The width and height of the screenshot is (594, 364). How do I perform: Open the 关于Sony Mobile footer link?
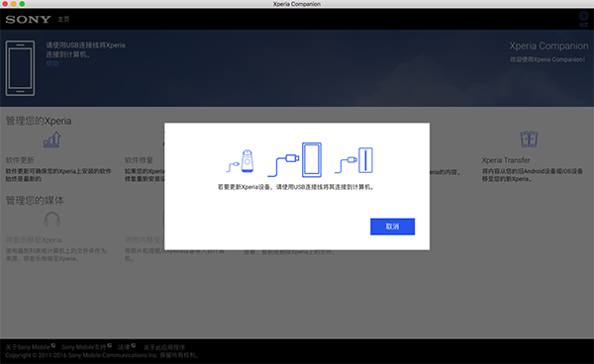28,347
